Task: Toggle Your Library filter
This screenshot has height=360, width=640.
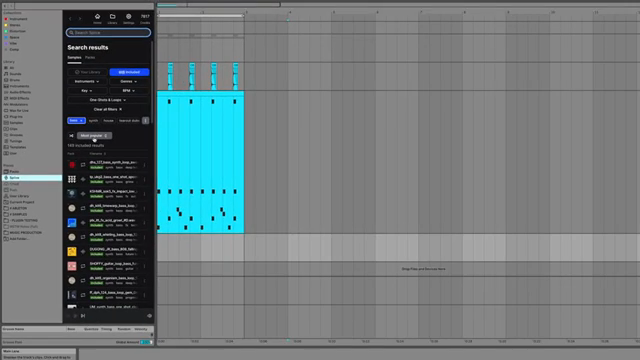Action: coord(87,72)
